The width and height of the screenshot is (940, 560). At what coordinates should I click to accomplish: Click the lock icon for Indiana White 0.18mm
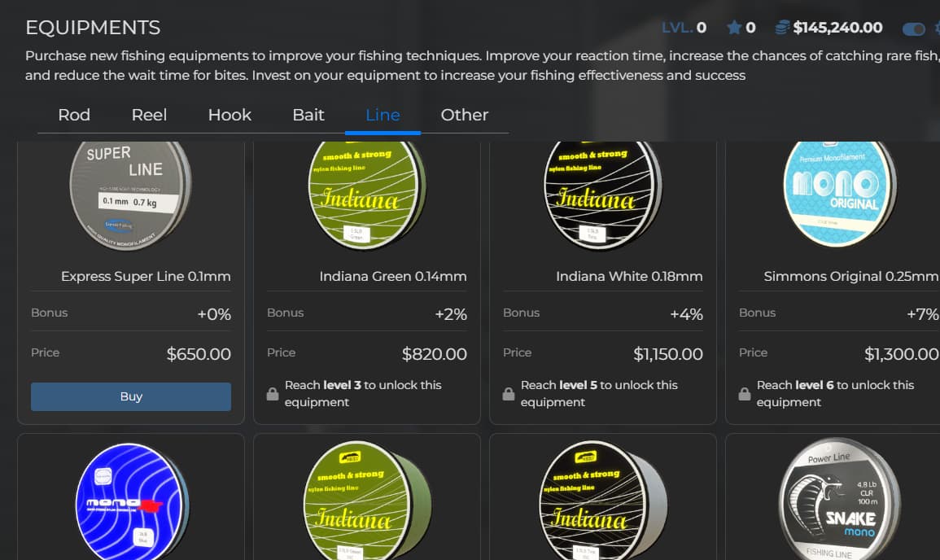[509, 394]
